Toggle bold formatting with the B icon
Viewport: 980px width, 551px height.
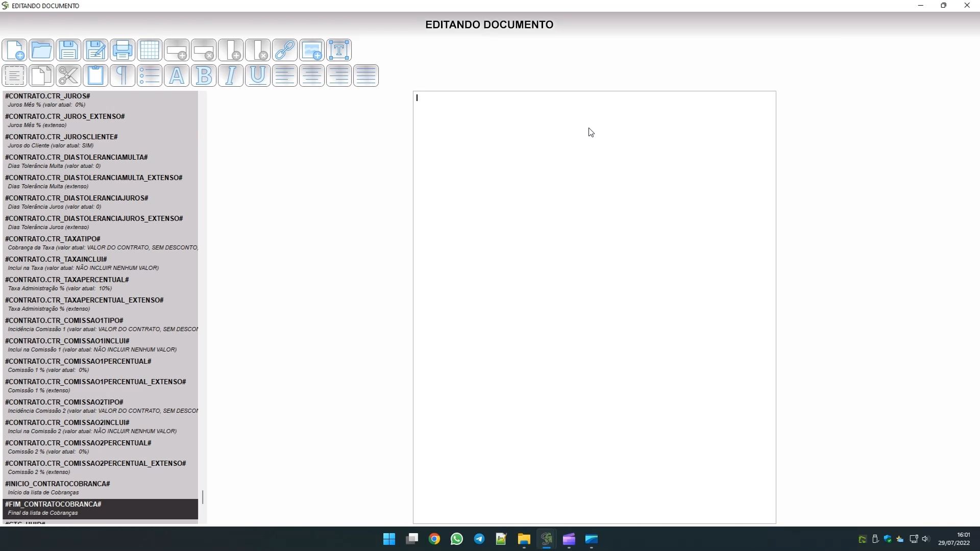click(204, 76)
